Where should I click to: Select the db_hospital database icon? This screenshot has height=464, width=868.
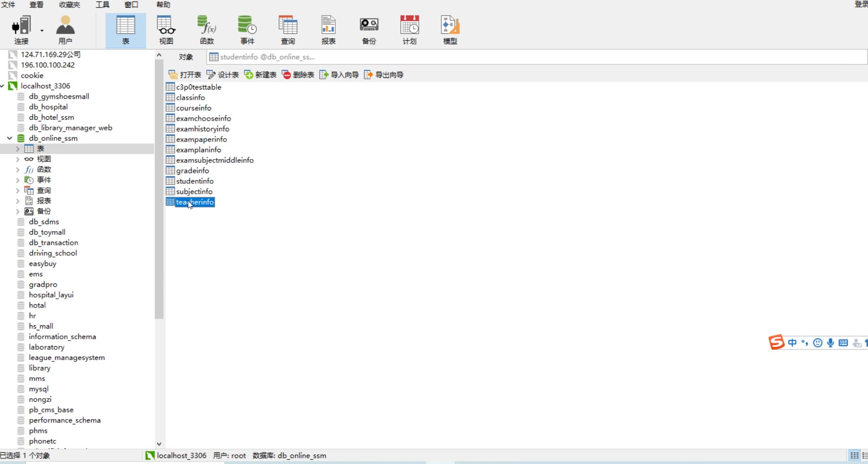tap(21, 107)
